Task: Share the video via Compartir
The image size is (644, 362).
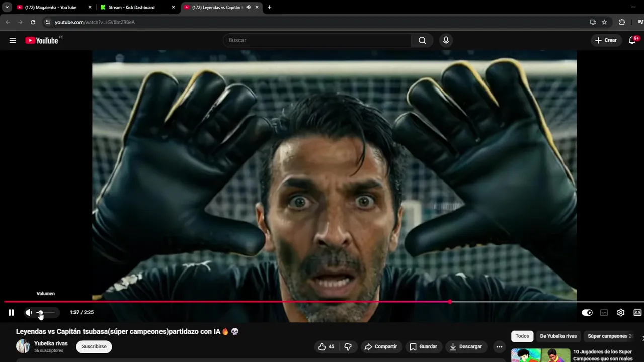Action: click(x=381, y=346)
